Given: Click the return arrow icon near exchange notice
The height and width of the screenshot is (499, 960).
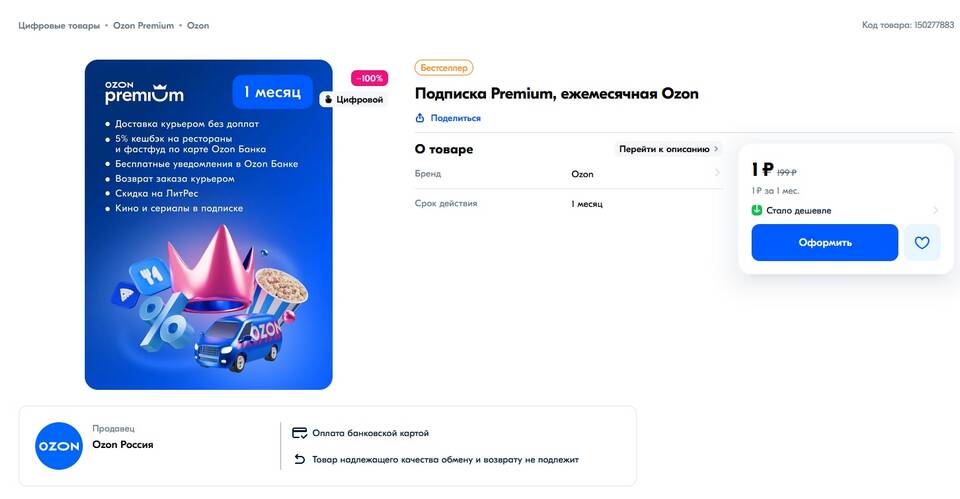Looking at the screenshot, I should pyautogui.click(x=299, y=460).
